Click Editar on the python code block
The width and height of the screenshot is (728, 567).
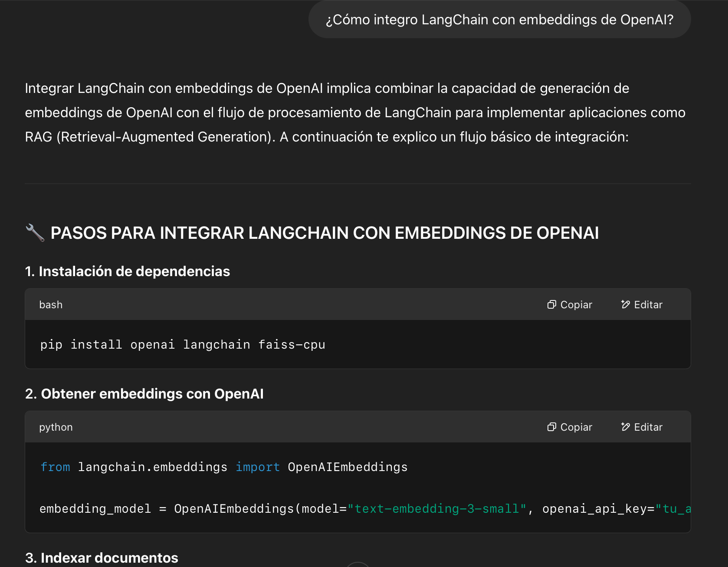pyautogui.click(x=648, y=427)
